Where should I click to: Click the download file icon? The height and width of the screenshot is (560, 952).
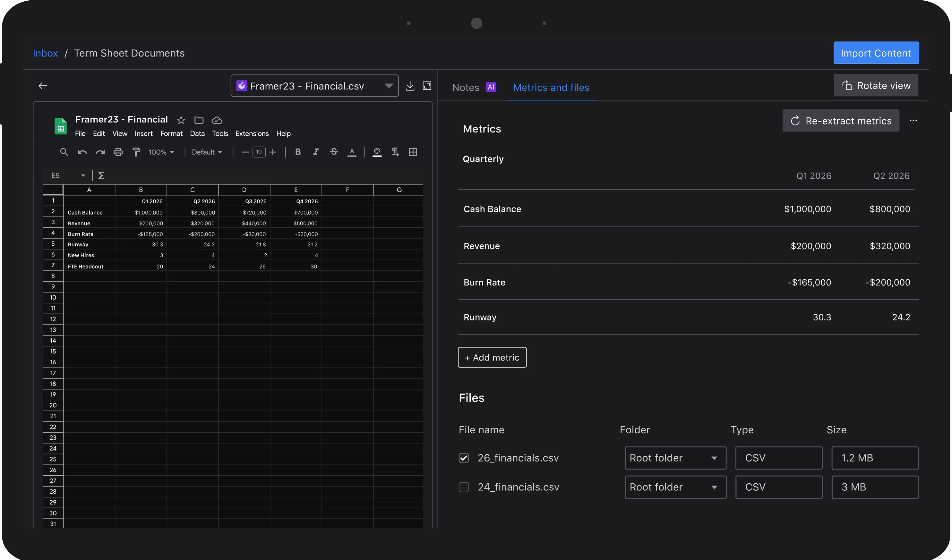point(410,86)
